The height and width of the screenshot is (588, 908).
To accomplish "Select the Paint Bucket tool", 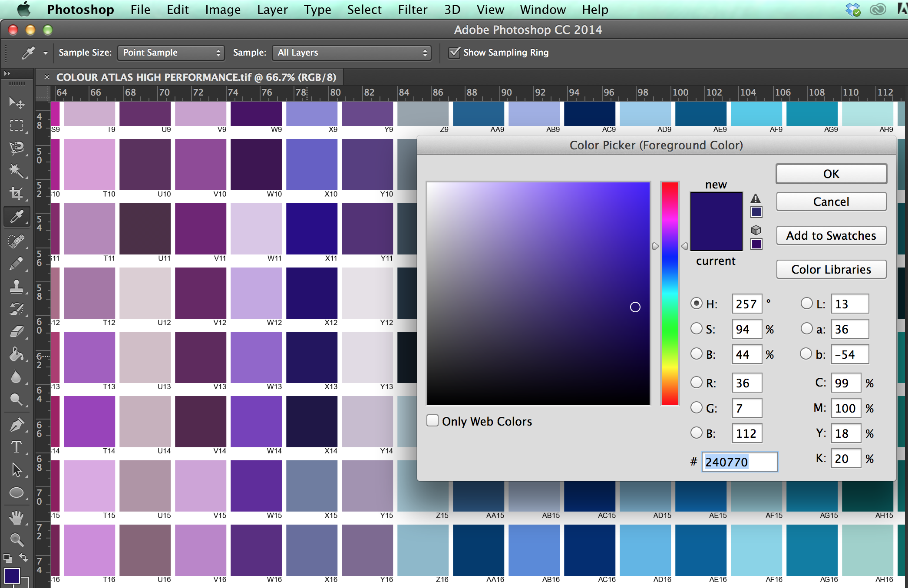I will [17, 354].
